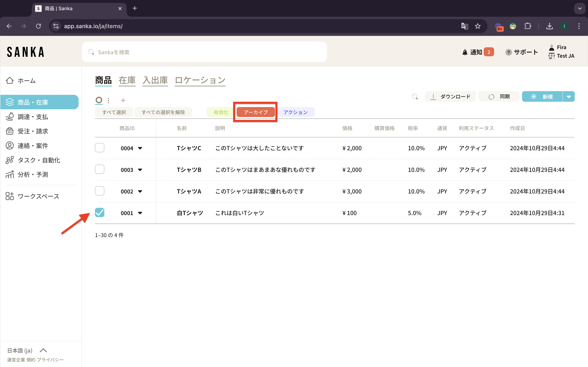This screenshot has height=367, width=588.
Task: Check the checkbox for item 0002
Action: click(100, 191)
